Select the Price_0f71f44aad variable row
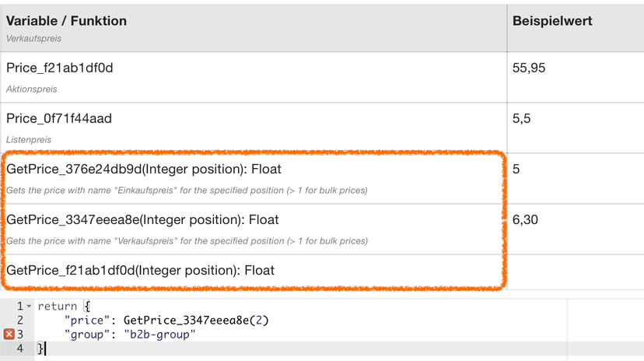644x361 pixels. 254,128
